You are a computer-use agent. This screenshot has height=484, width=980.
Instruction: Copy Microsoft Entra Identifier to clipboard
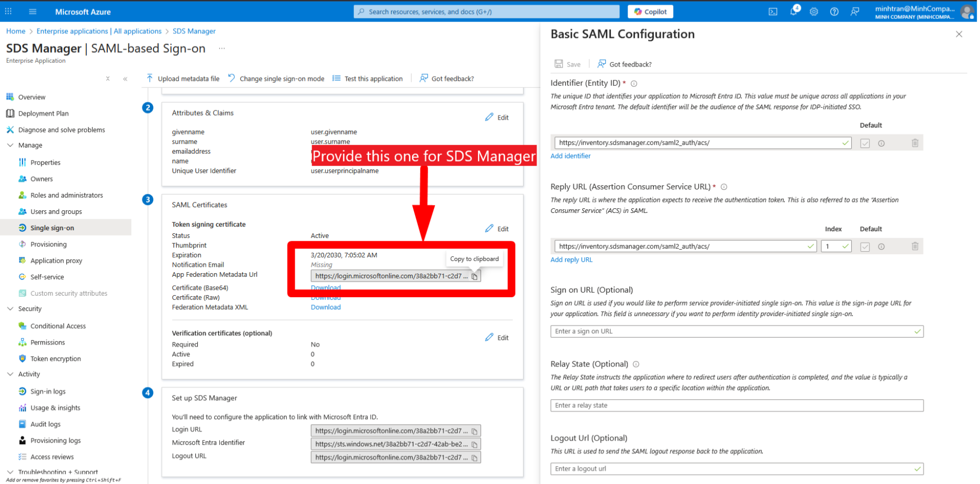point(474,444)
